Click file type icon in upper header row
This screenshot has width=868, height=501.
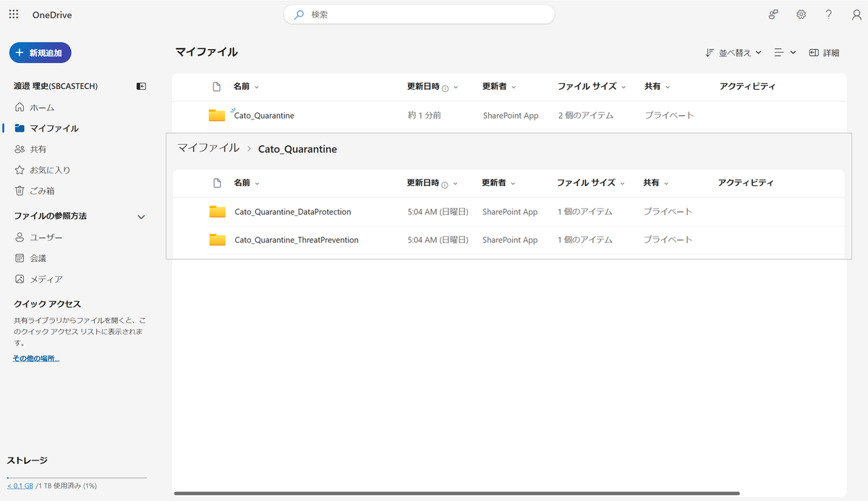[x=216, y=87]
